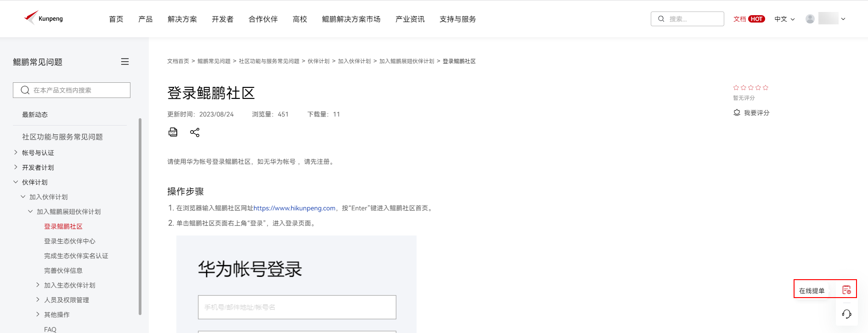868x333 pixels.
Task: Click the fifth rating star
Action: pos(766,87)
